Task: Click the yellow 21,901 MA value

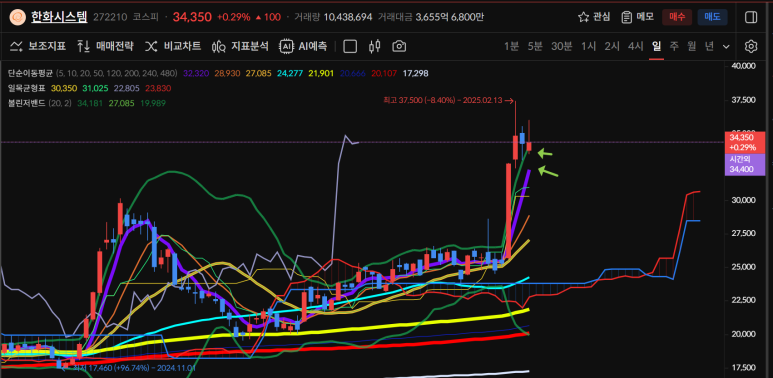Action: pyautogui.click(x=321, y=73)
